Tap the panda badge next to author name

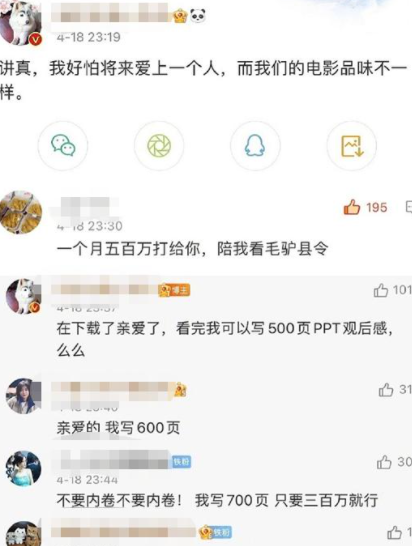click(197, 16)
